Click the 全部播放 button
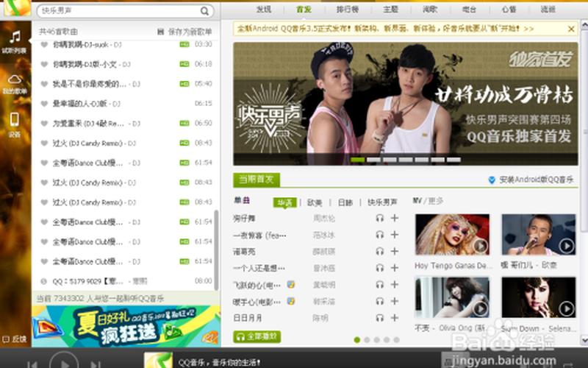The image size is (588, 368). tap(257, 336)
